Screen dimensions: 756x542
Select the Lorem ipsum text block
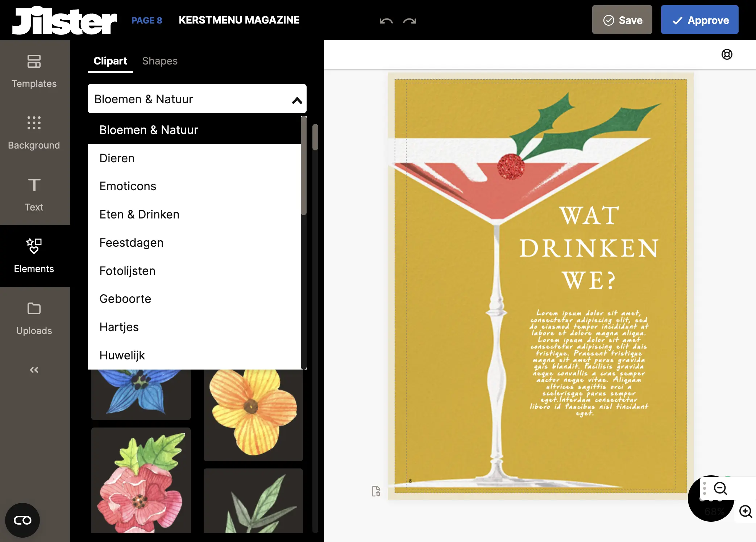[589, 363]
